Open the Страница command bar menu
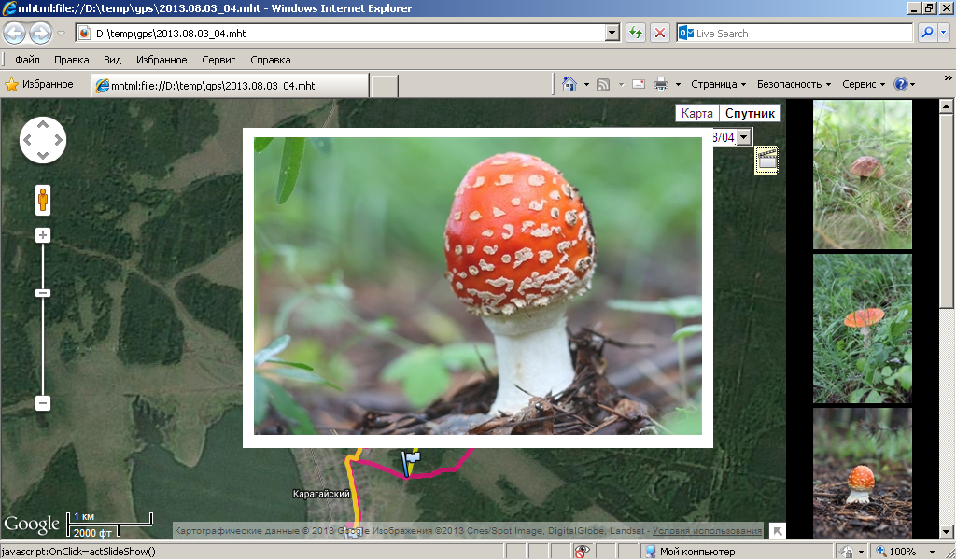The height and width of the screenshot is (560, 956). click(718, 85)
